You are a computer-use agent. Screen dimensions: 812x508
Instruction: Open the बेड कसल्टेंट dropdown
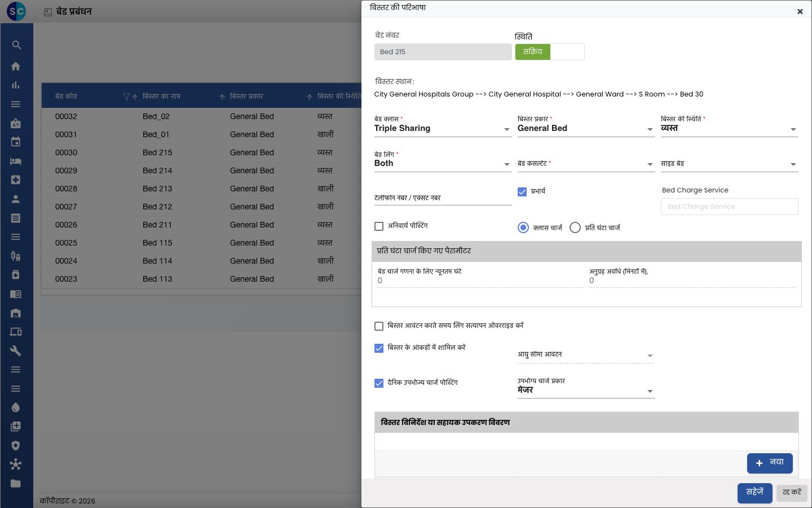(x=586, y=164)
